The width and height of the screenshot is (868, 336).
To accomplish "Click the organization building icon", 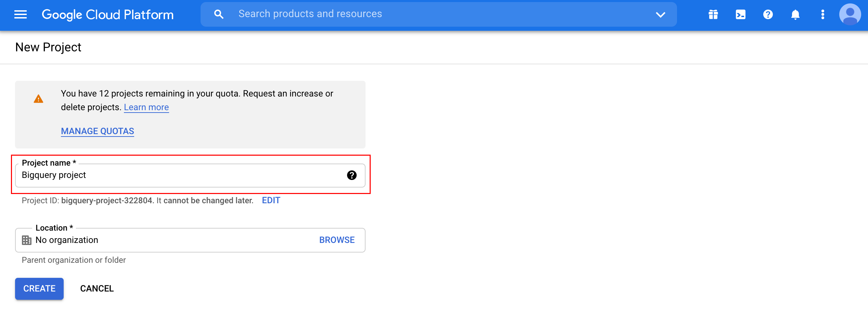I will [x=27, y=240].
